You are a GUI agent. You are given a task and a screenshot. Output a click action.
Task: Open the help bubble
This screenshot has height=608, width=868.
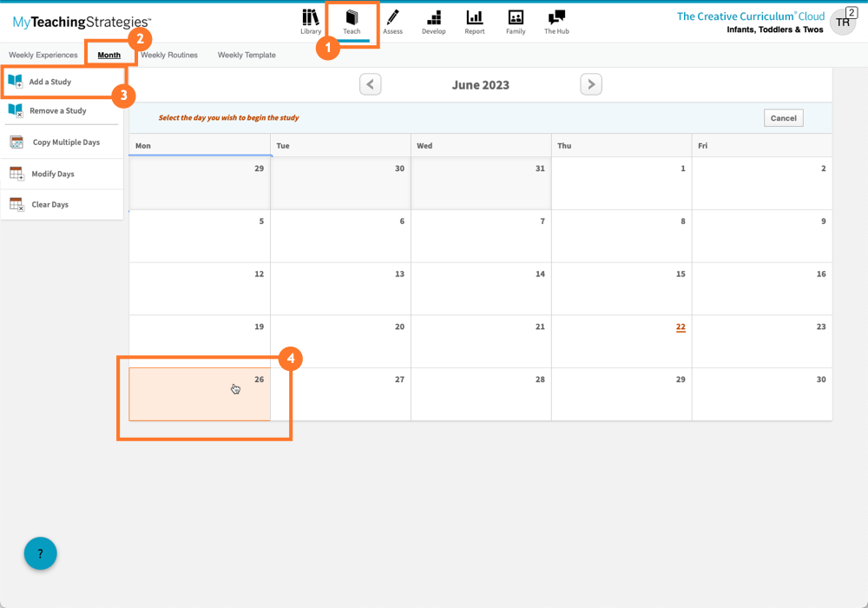[40, 553]
